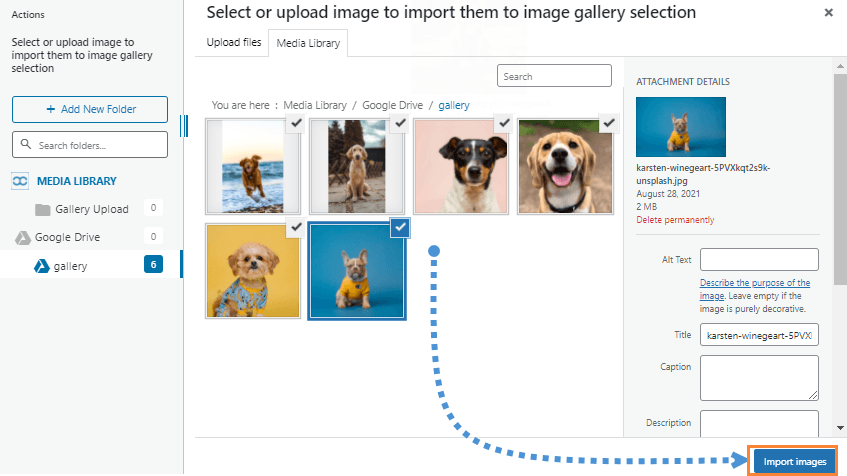Click the gallery Drive icon in folder tree
The width and height of the screenshot is (847, 476).
coord(42,265)
